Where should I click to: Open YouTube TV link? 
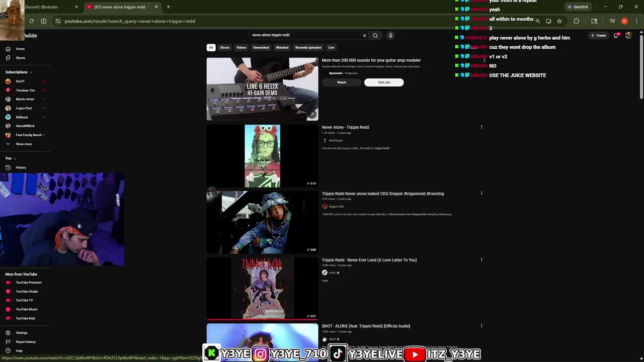24,300
